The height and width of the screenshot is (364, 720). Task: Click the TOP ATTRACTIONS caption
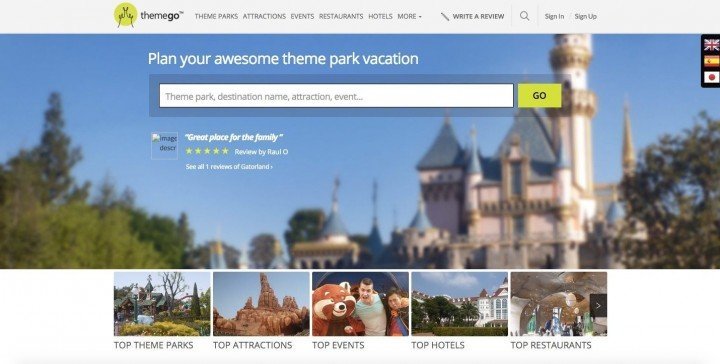(253, 345)
